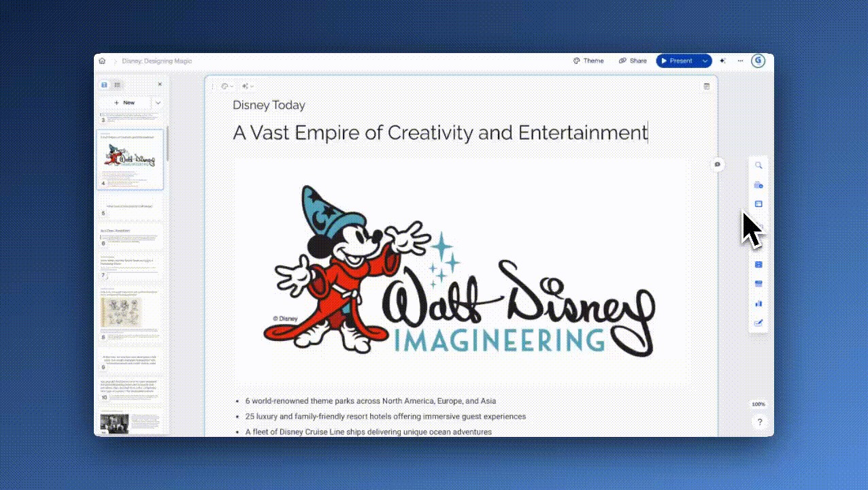Open the search tool in right sidebar
This screenshot has height=490, width=868.
[x=758, y=165]
